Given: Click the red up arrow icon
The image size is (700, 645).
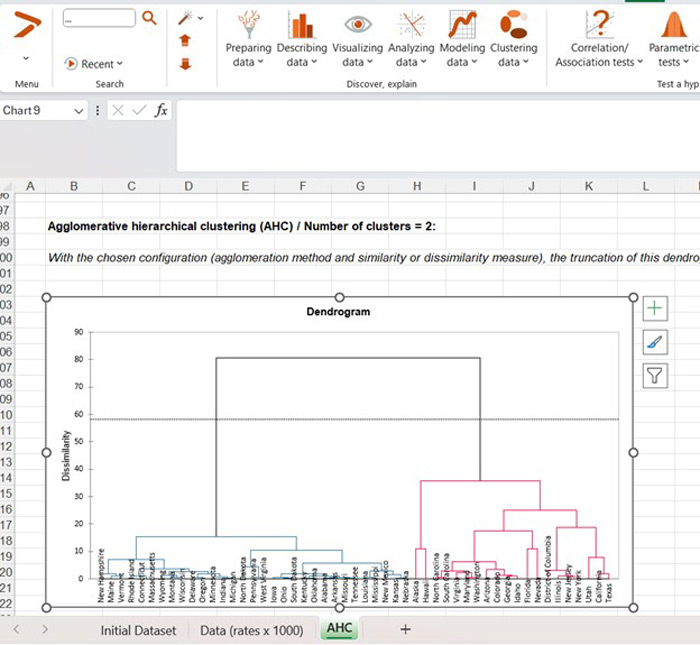Looking at the screenshot, I should coord(184,40).
